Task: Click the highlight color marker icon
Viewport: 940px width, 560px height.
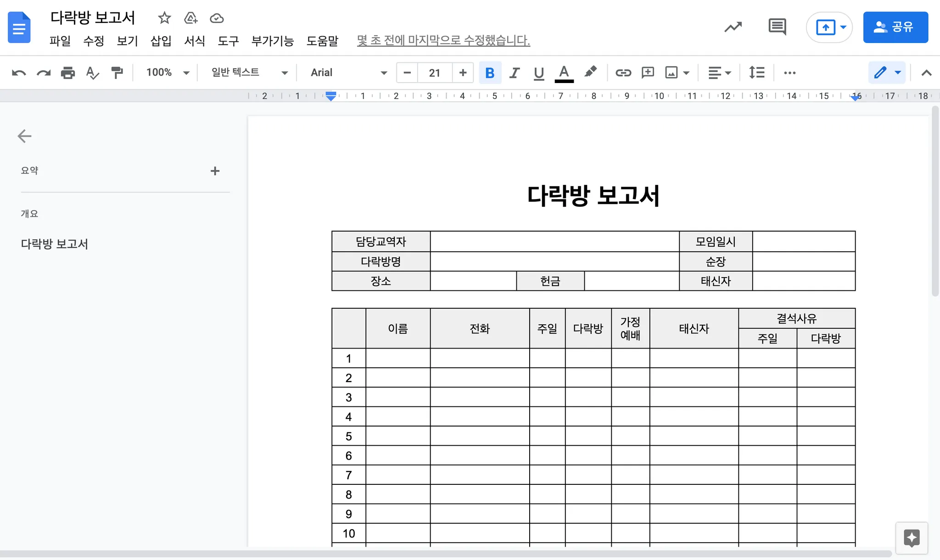Action: tap(590, 72)
